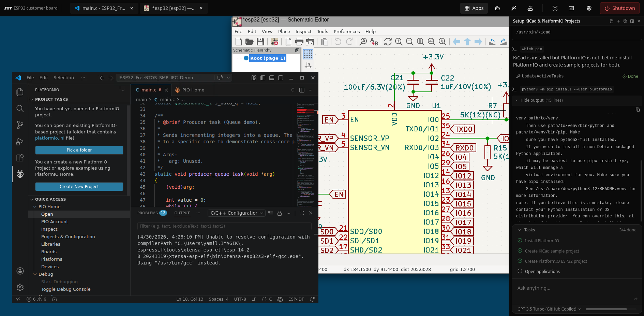The height and width of the screenshot is (316, 644).
Task: Open the Selection menu in VS Code
Action: click(x=64, y=78)
